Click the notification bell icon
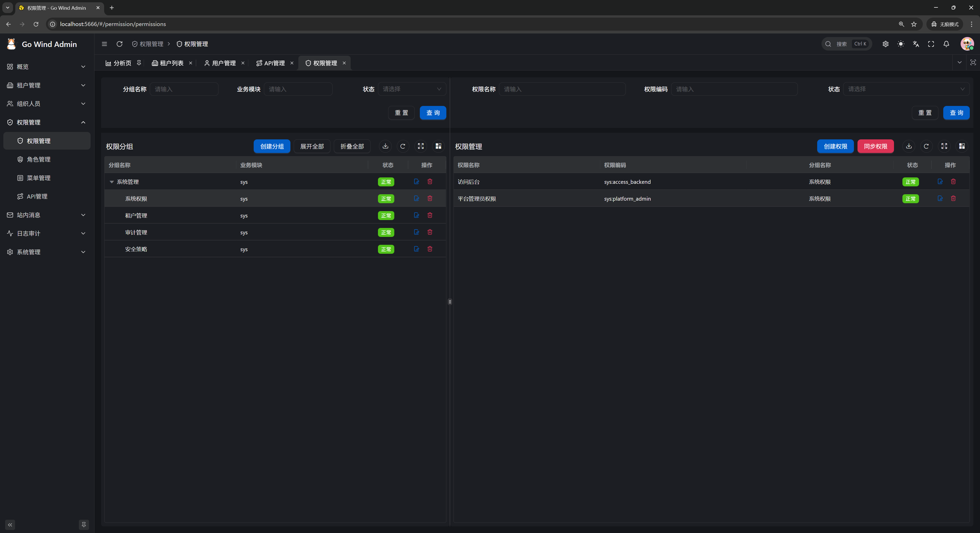Screen dimensions: 980x533 point(946,44)
